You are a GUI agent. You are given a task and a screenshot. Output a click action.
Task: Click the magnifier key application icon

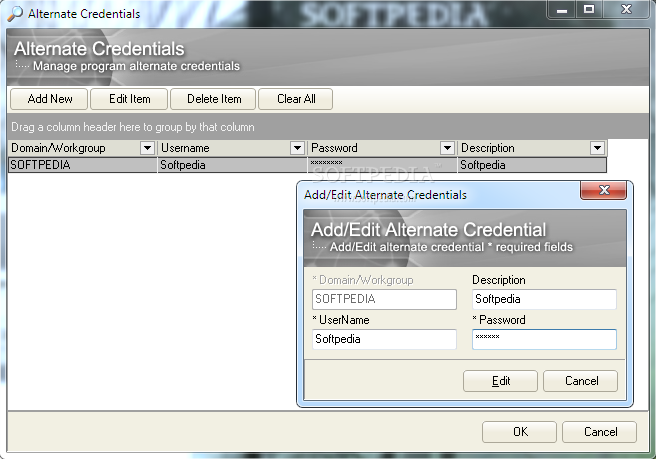(x=15, y=14)
